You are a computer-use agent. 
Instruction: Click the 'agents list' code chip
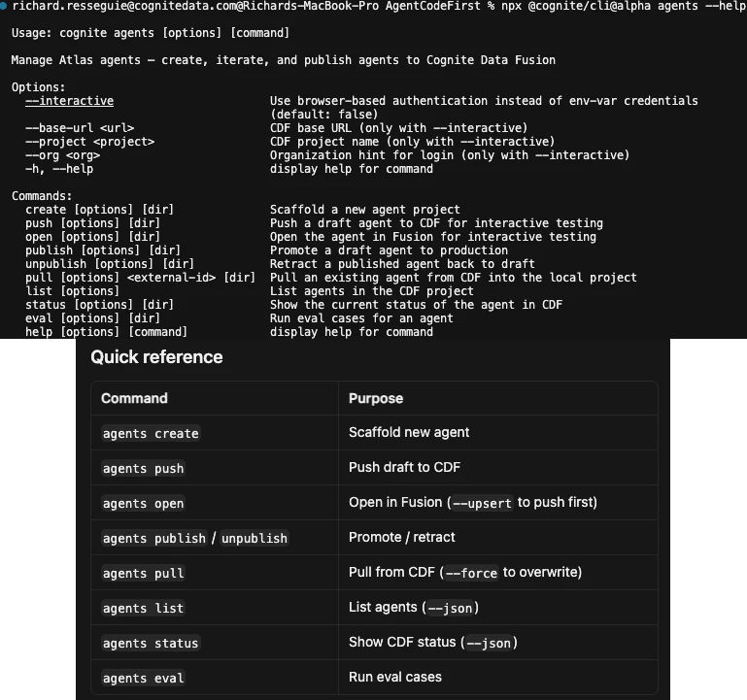point(144,608)
